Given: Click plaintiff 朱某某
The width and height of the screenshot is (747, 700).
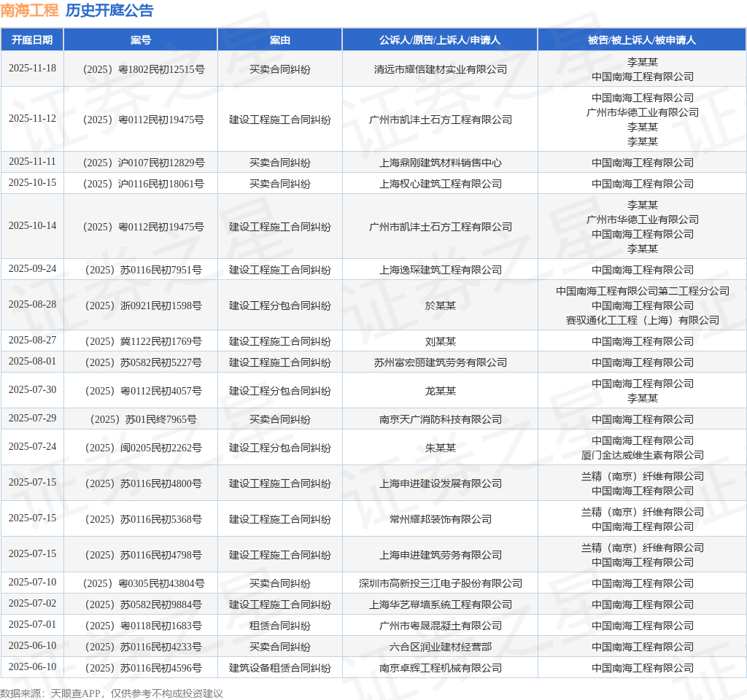Looking at the screenshot, I should [440, 448].
